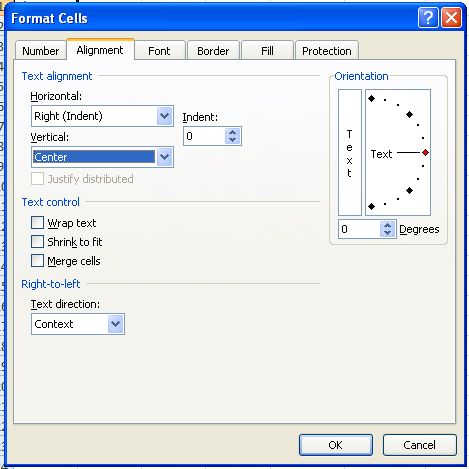
Task: Increase the Indent spinner value
Action: pos(232,132)
